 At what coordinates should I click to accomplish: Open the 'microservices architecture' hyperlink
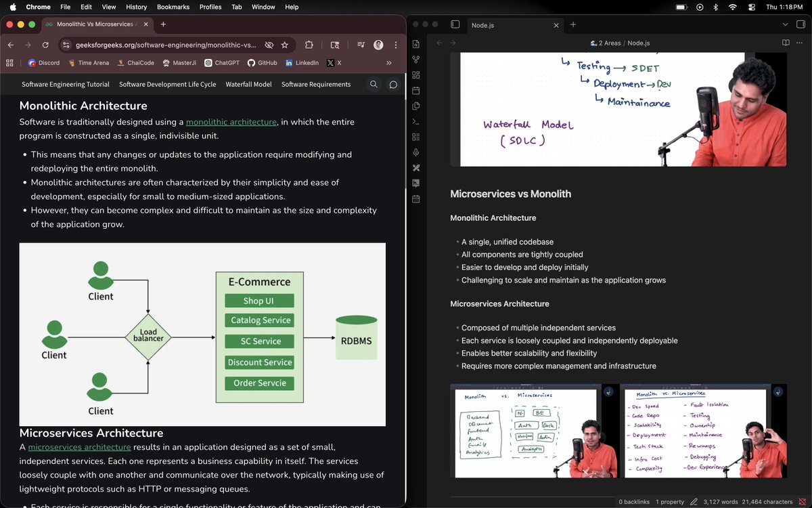click(79, 447)
